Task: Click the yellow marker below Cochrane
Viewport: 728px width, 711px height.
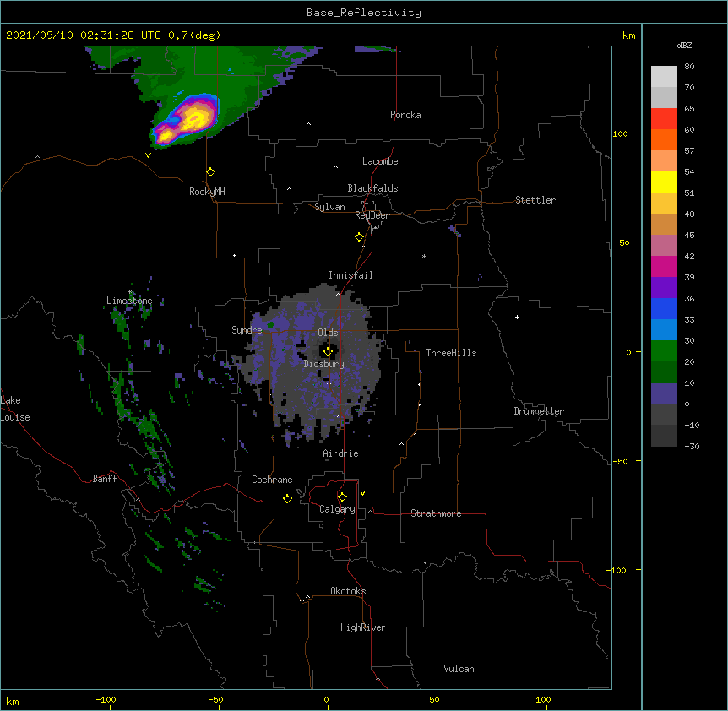Action: (x=287, y=498)
